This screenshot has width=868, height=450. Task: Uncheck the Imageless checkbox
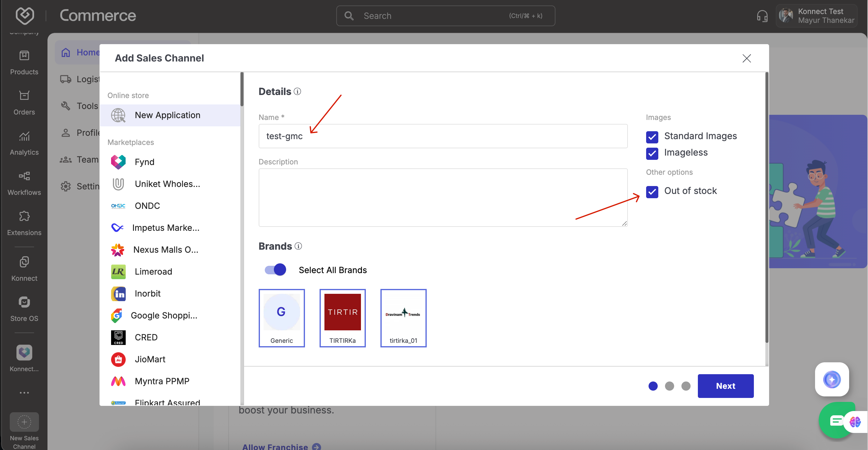(652, 153)
